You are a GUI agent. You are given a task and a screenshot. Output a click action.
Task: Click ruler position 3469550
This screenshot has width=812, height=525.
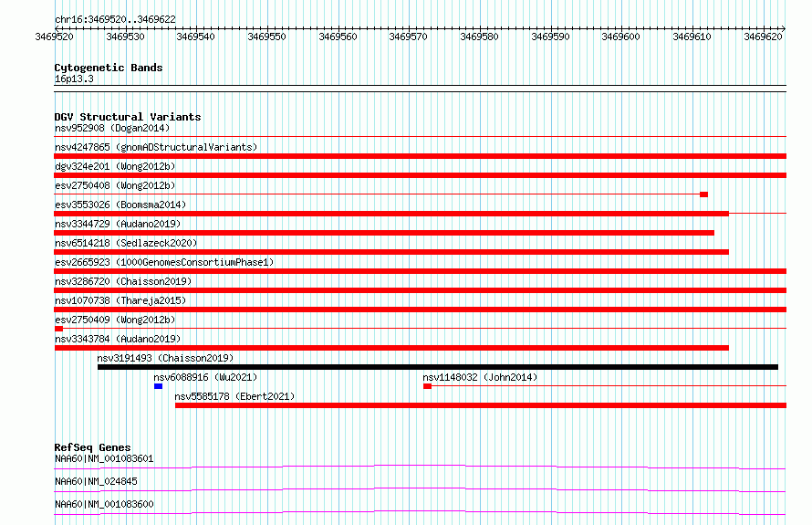pyautogui.click(x=266, y=37)
